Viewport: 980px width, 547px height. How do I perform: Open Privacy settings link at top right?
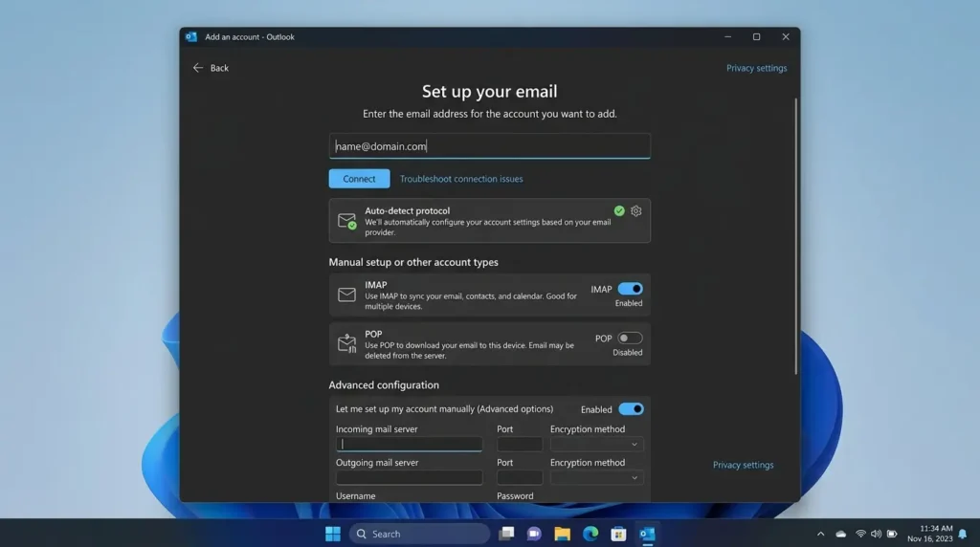756,68
